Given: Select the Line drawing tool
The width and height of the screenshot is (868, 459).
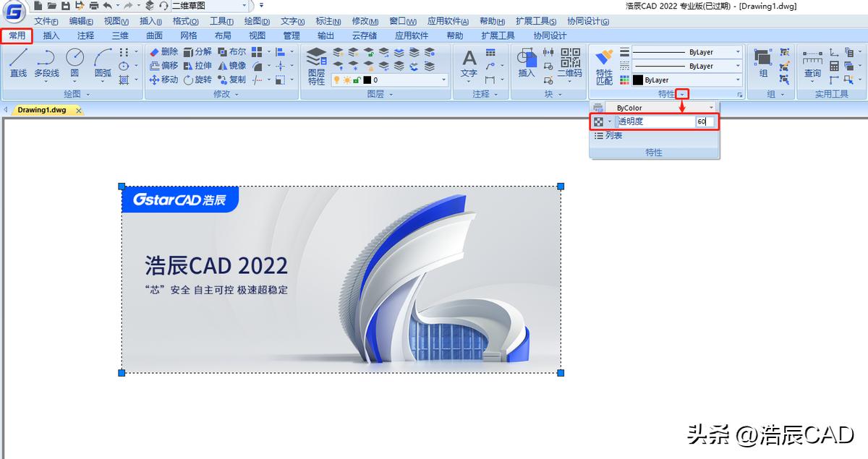Looking at the screenshot, I should click(20, 65).
